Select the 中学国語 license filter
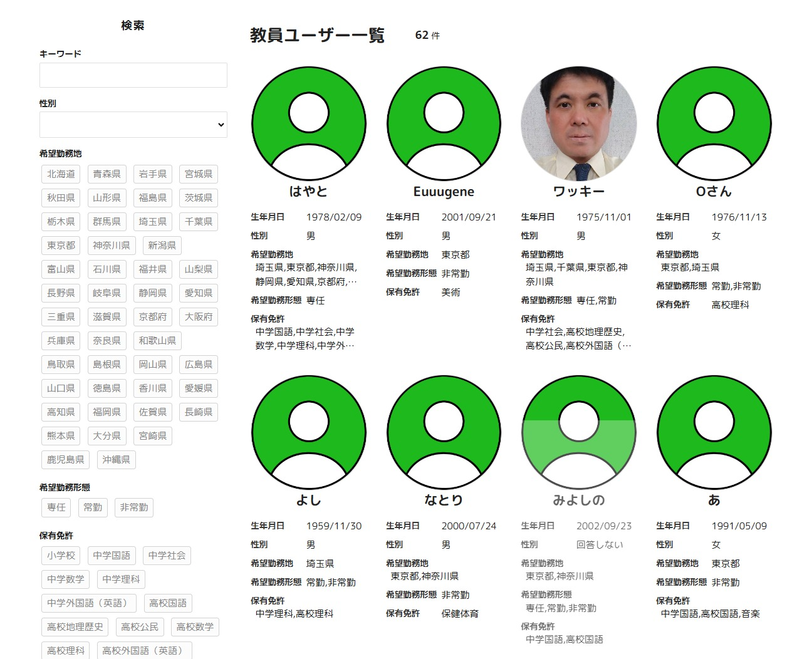The height and width of the screenshot is (659, 812). point(112,556)
